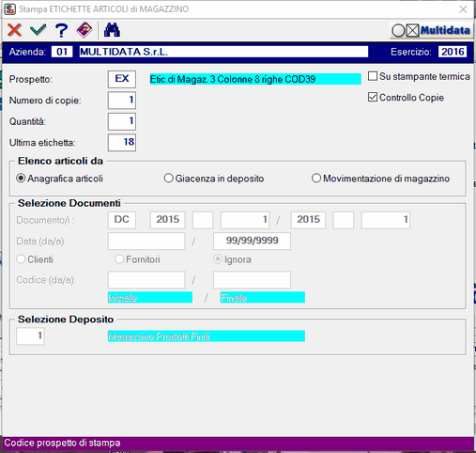Screen dimensions: 476x453
Task: Click the Multidata logo button
Action: [431, 30]
